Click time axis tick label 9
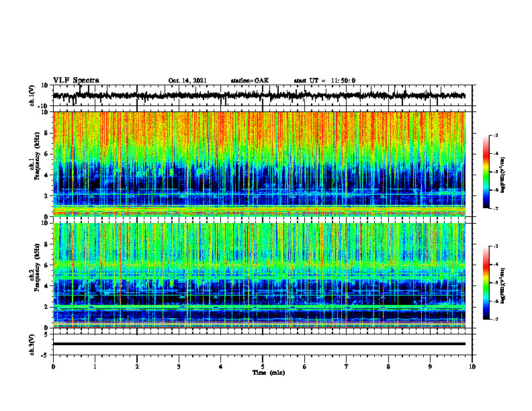The image size is (532, 411). tap(430, 367)
